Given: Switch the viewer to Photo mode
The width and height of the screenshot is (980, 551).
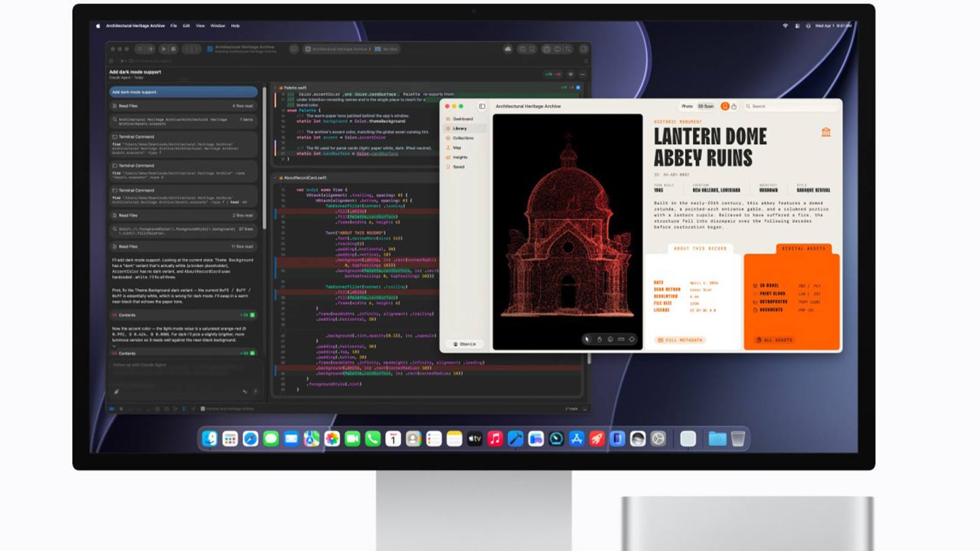Looking at the screenshot, I should click(x=687, y=107).
